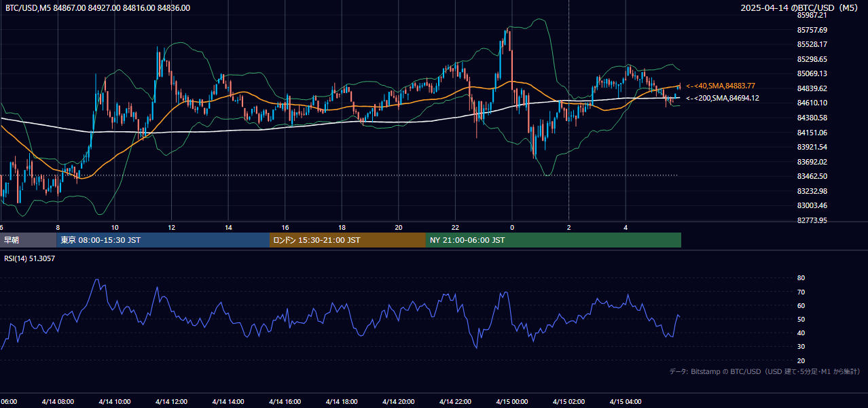Click hour label 22 under the price chart

455,227
